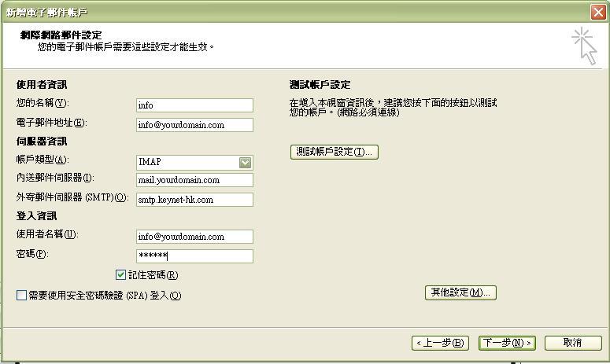
Task: Click the wizard cursor icon in header
Action: coord(584,46)
